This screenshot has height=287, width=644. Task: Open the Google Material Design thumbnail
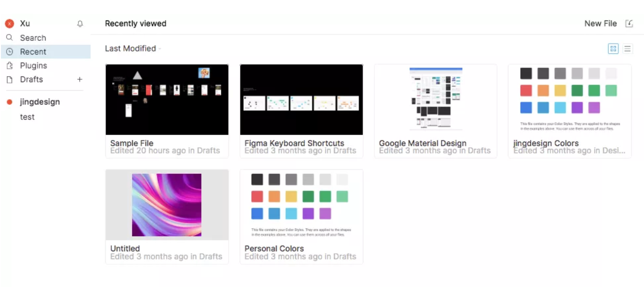click(x=436, y=99)
